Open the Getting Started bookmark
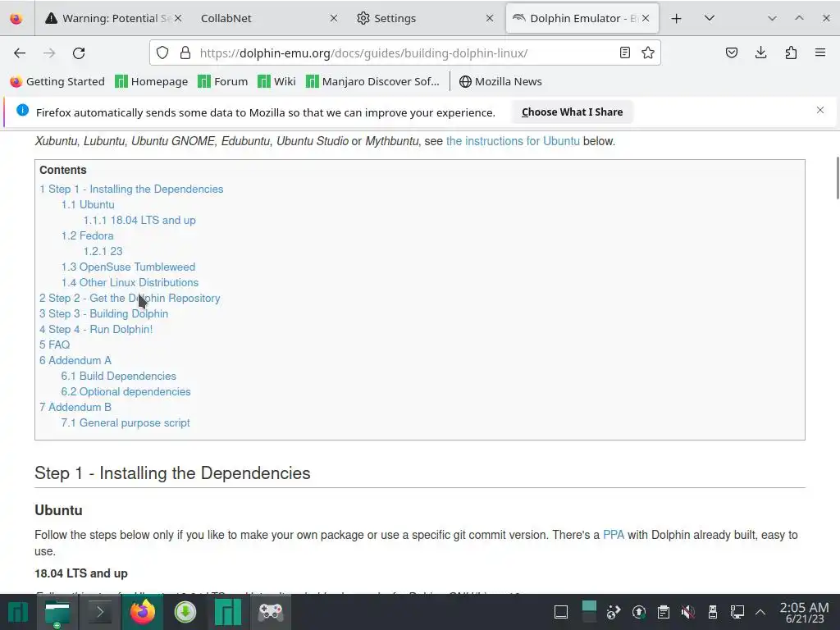 57,81
